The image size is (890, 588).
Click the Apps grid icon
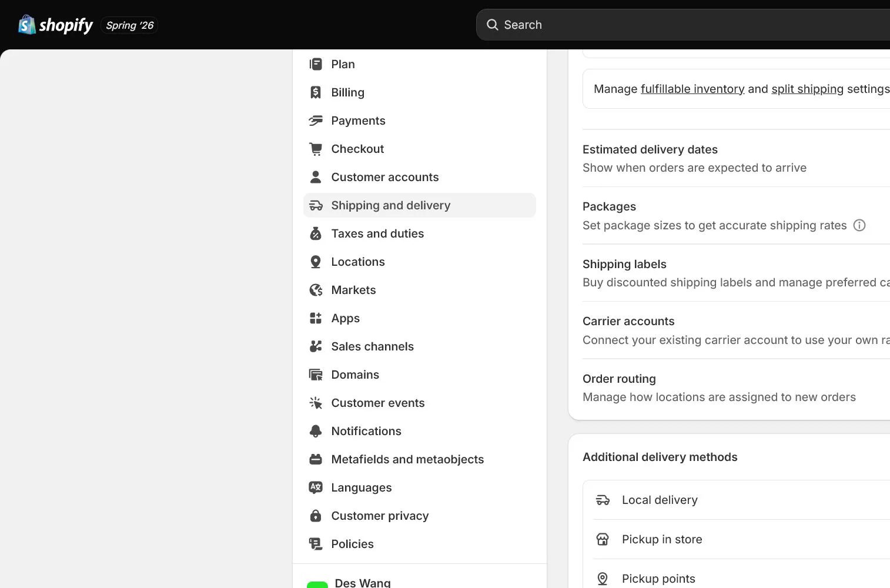[316, 318]
